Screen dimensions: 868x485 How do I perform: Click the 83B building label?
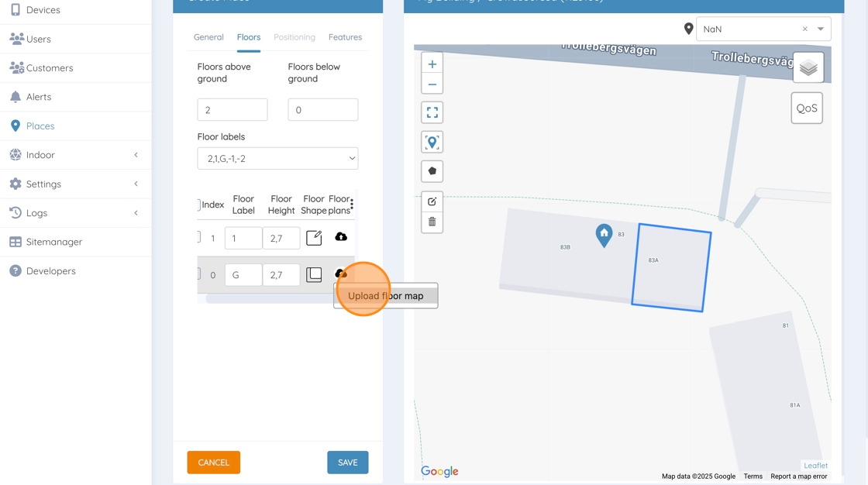[565, 247]
